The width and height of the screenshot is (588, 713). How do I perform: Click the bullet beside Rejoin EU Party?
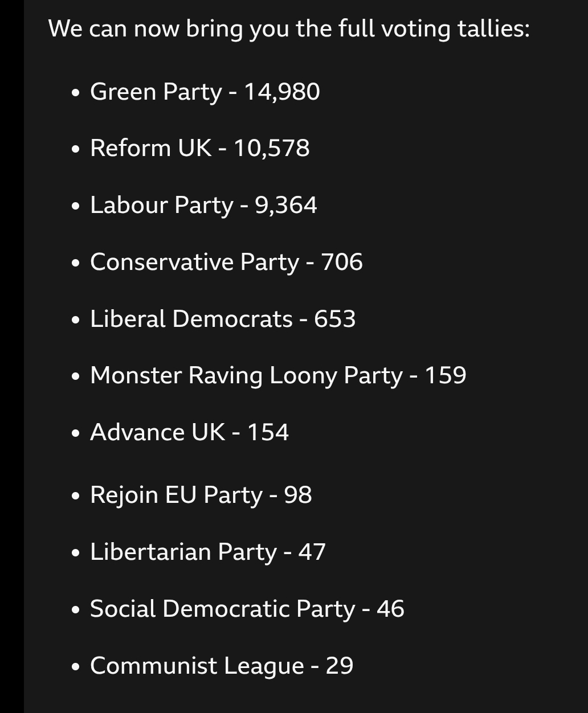point(76,496)
